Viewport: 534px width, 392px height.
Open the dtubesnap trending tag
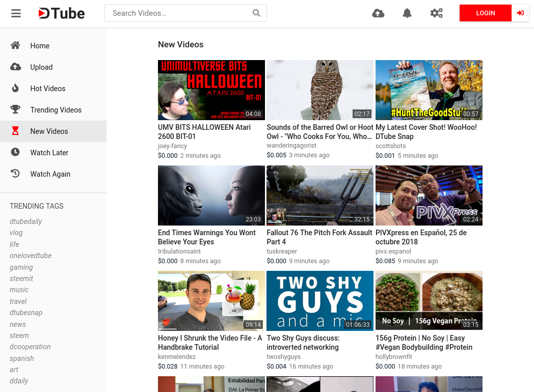(x=26, y=313)
